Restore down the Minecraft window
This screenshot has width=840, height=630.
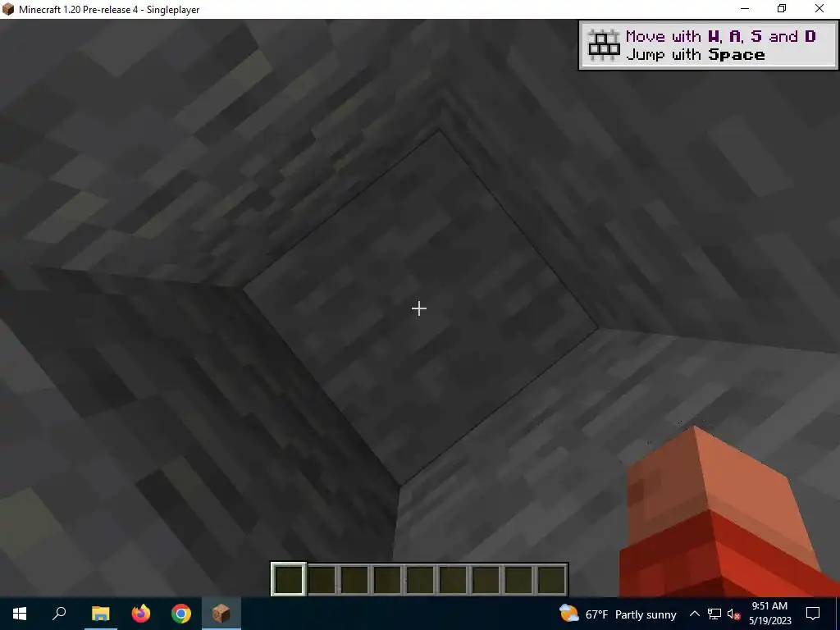tap(782, 9)
